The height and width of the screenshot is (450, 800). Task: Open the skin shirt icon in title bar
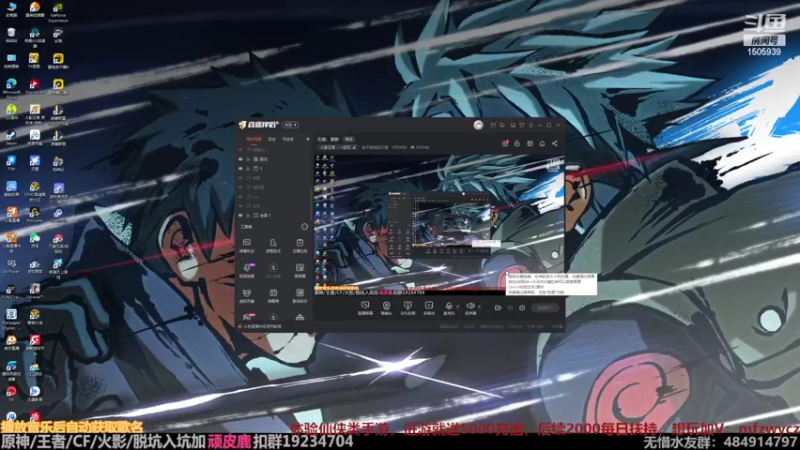(521, 125)
